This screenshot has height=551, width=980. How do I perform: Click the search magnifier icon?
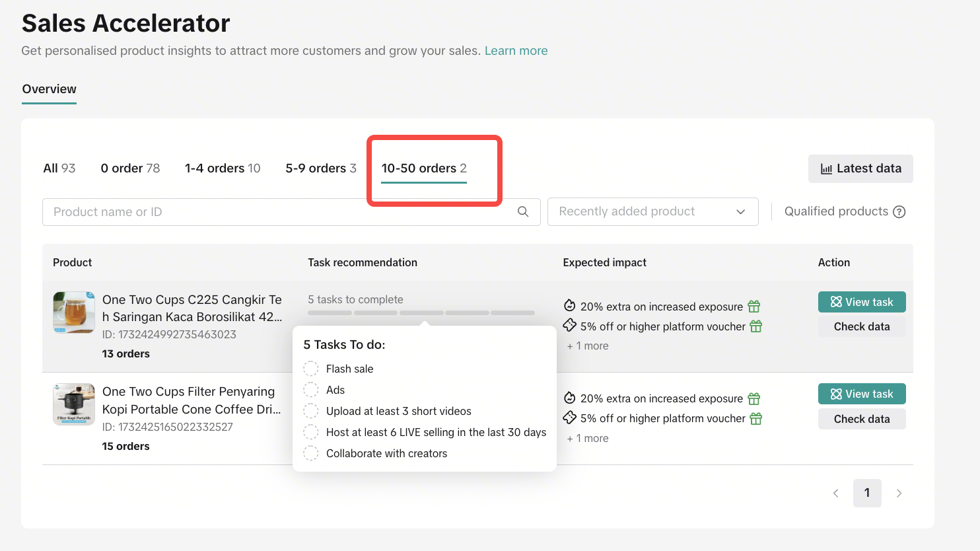pyautogui.click(x=522, y=211)
